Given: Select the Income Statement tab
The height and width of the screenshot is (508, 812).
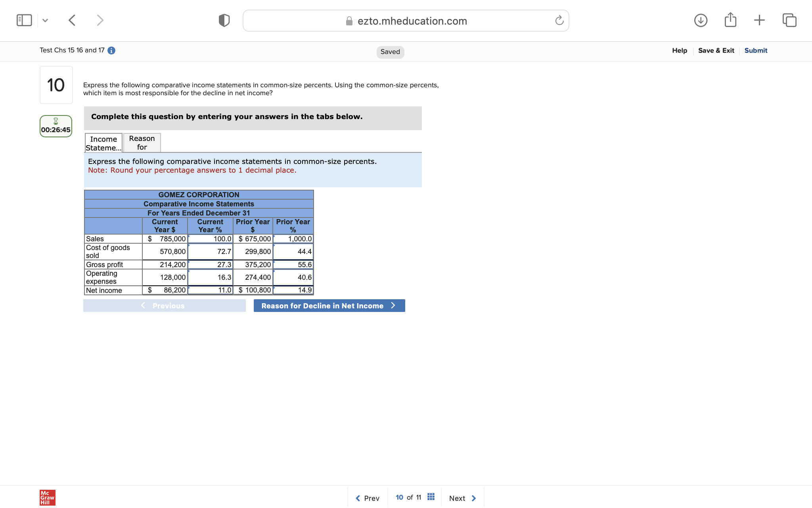Looking at the screenshot, I should [x=103, y=142].
